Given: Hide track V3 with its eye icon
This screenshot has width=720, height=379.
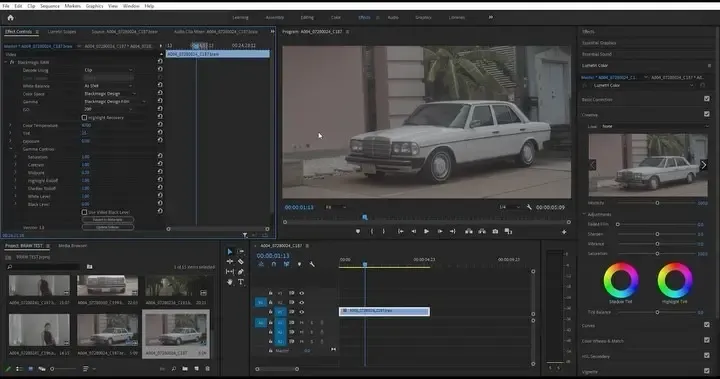Looking at the screenshot, I should [x=302, y=293].
